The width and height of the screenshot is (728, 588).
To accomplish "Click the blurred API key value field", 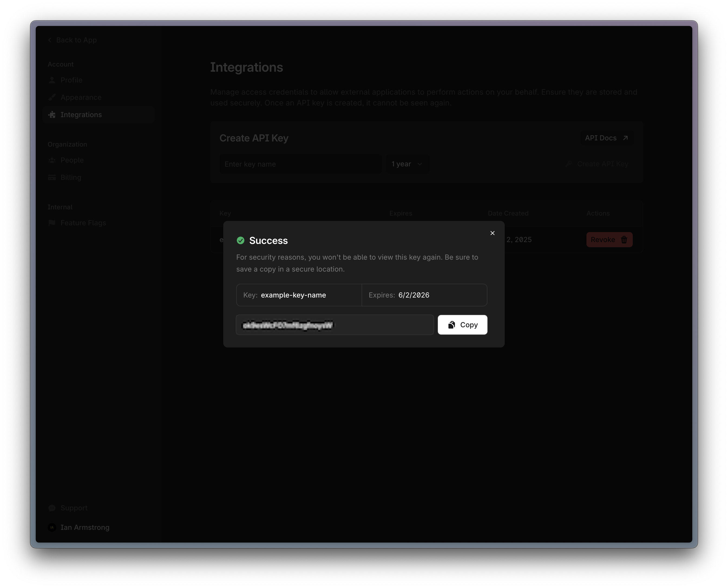I will pos(335,325).
